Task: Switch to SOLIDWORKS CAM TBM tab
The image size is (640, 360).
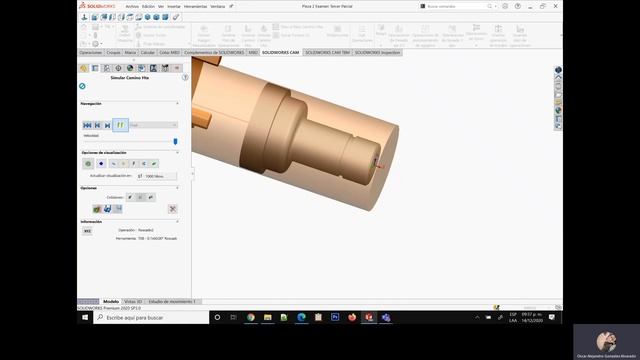Action: pyautogui.click(x=327, y=53)
